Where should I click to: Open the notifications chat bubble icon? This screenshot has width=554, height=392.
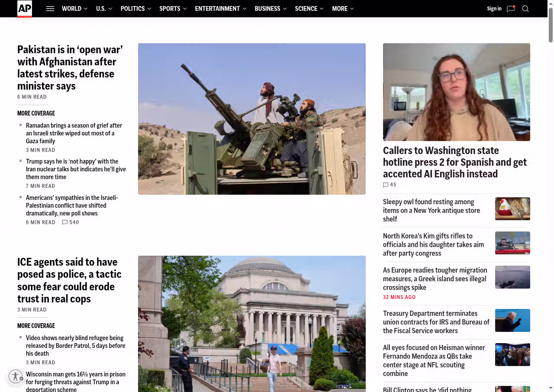(511, 9)
